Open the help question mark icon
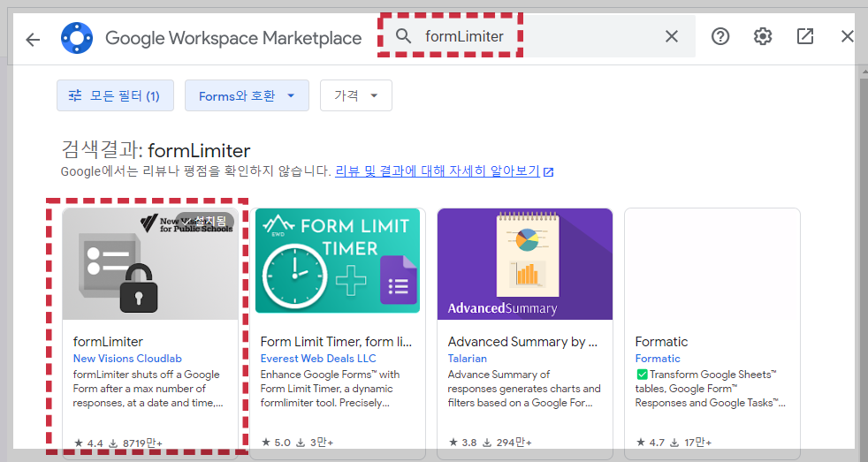Viewport: 868px width, 462px height. tap(720, 36)
